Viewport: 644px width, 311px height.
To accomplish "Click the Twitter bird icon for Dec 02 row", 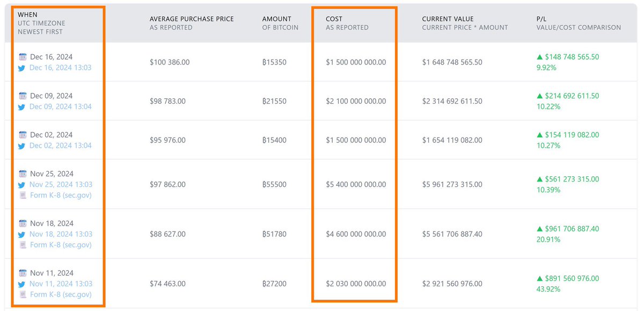I will (23, 146).
